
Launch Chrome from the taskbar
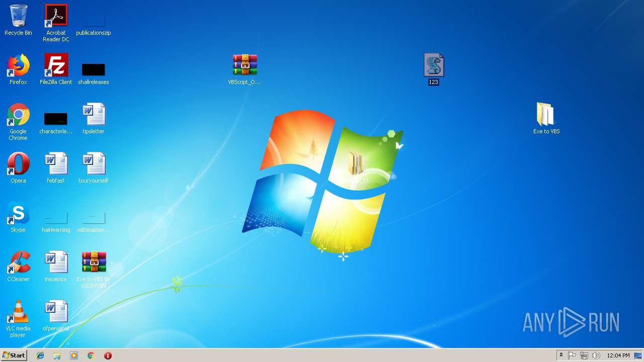pos(91,355)
